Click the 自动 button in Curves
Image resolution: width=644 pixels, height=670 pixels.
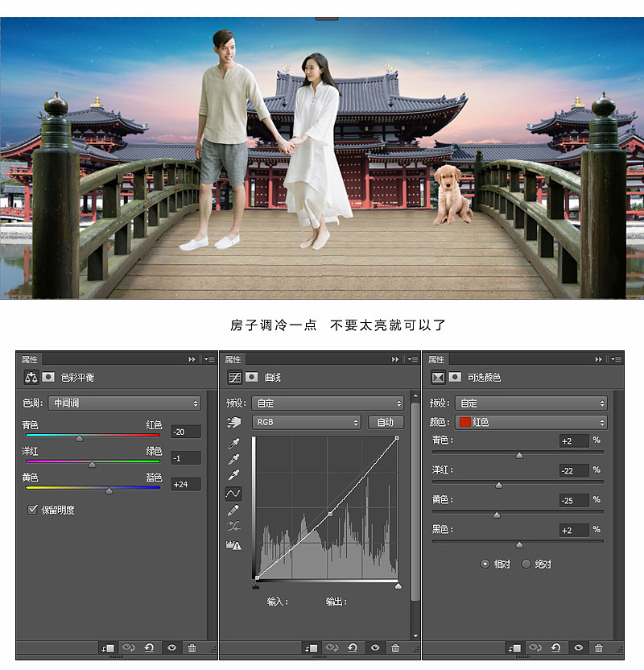[x=386, y=422]
